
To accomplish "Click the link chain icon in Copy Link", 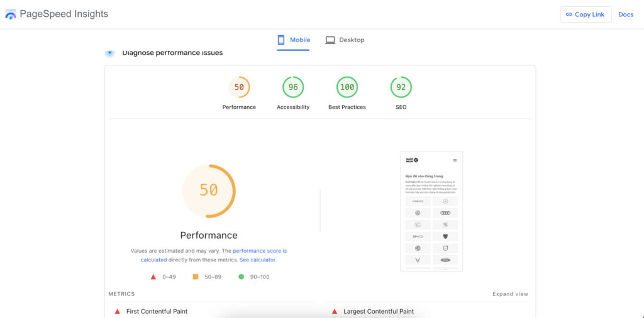I will tap(569, 14).
